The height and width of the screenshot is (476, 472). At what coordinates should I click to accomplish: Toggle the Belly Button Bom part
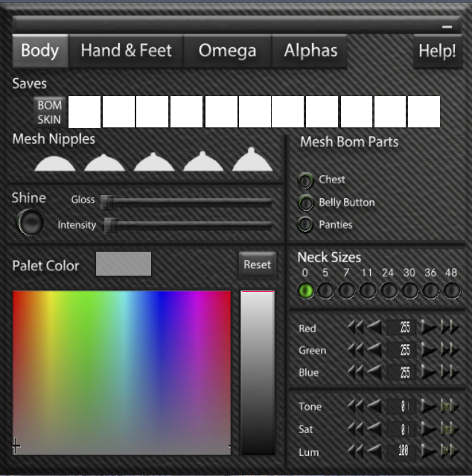pos(305,203)
